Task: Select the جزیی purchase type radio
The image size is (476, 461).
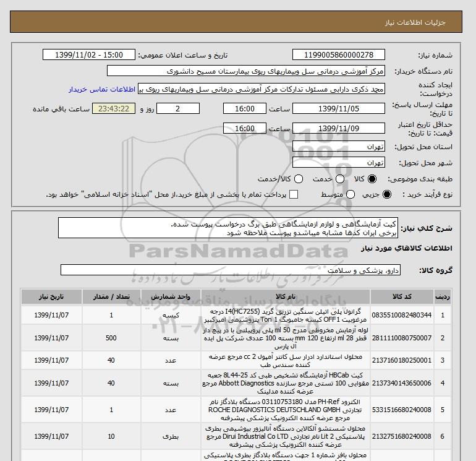Action: pos(387,194)
